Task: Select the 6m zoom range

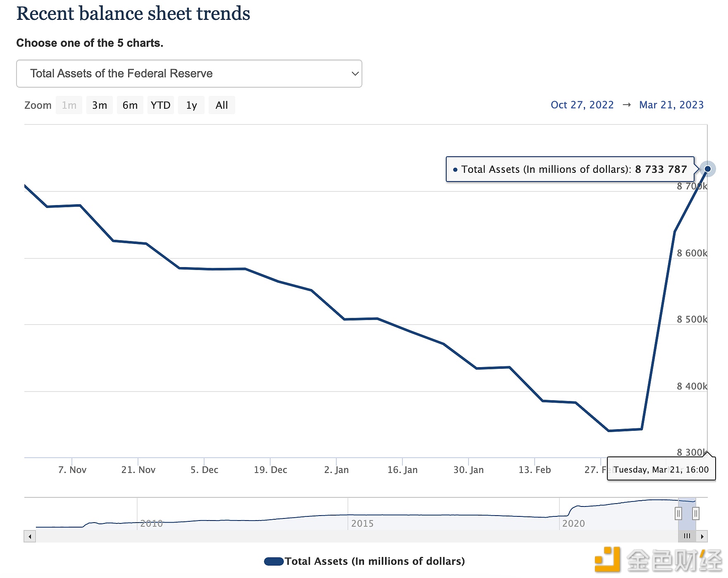Action: pos(130,105)
